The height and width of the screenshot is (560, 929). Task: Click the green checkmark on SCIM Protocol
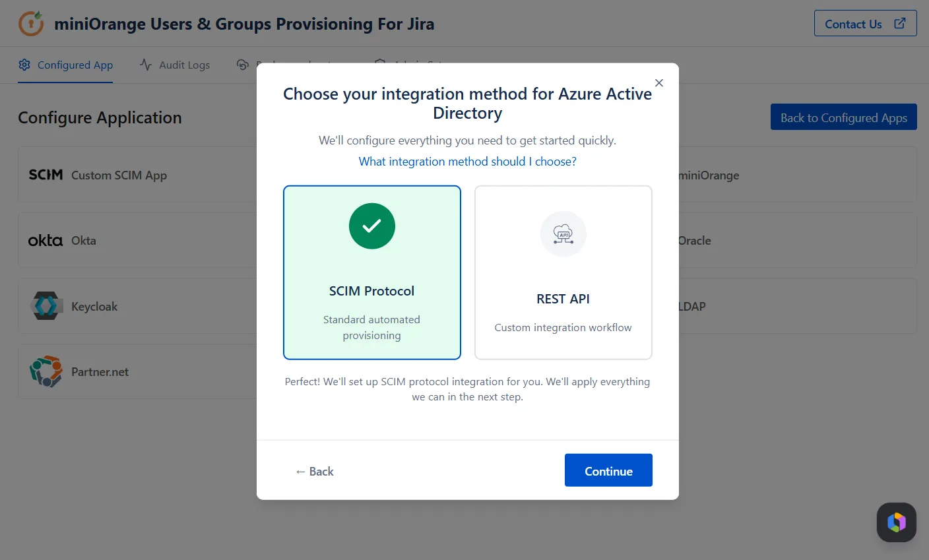tap(372, 226)
